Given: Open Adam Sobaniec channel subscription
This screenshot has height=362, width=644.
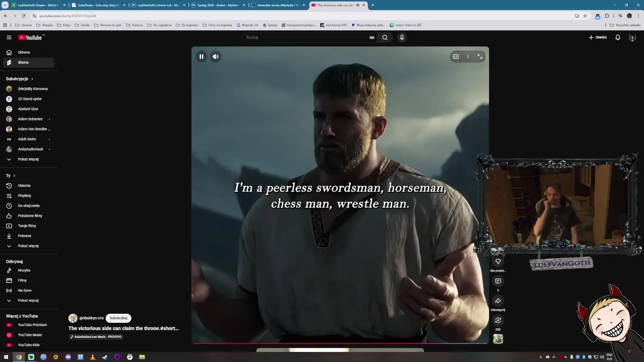Looking at the screenshot, I should (x=28, y=119).
